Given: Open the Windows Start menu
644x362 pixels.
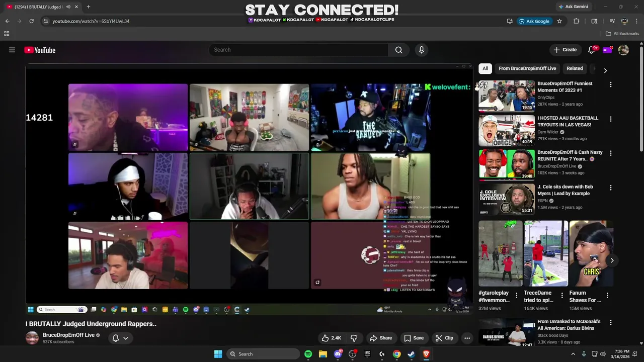Looking at the screenshot, I should 218,354.
